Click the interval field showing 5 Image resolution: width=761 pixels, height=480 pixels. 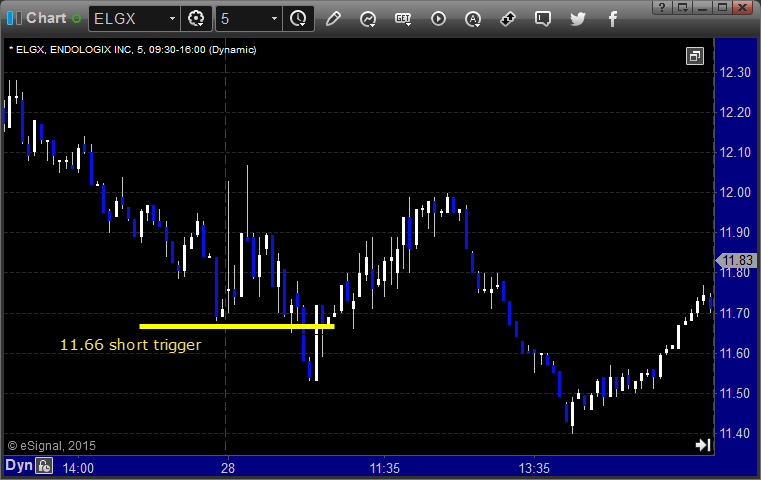point(242,19)
